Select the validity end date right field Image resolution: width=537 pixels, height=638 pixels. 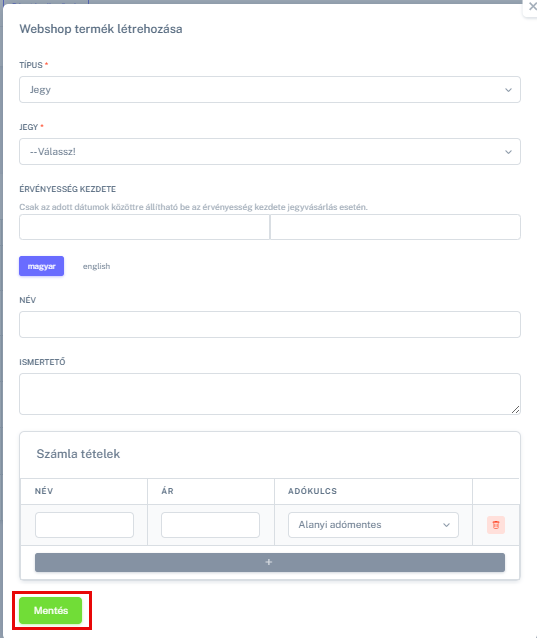[x=395, y=227]
